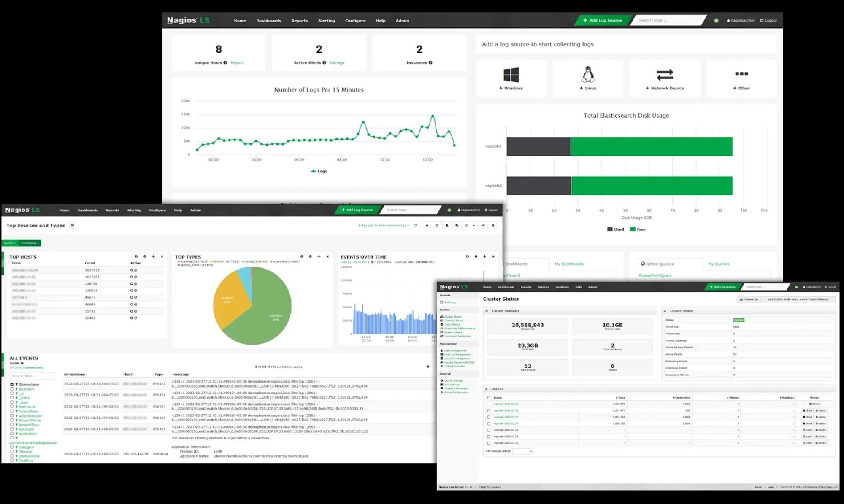Check the @version field checkbox

click(x=12, y=389)
